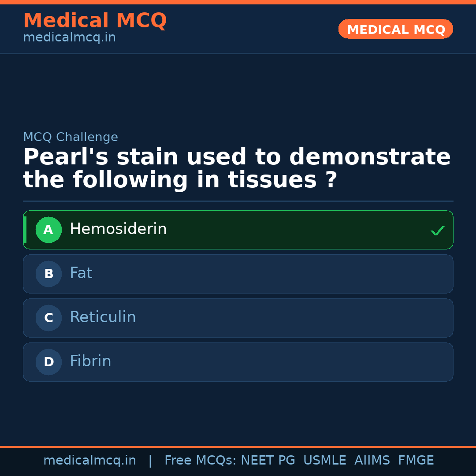Click the USMLE footer label
Viewport: 476px width, 476px height.
[325, 460]
